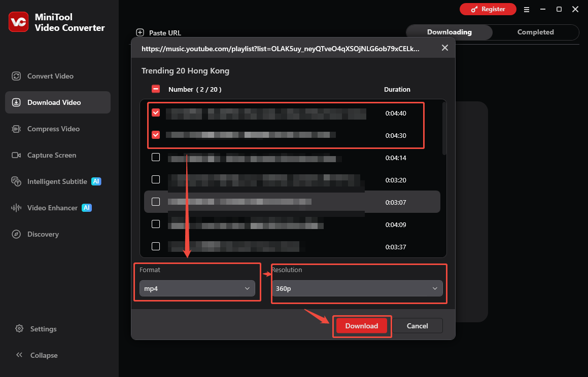Screen dimensions: 588x377
Task: Click the Convert Video sidebar icon
Action: click(16, 76)
